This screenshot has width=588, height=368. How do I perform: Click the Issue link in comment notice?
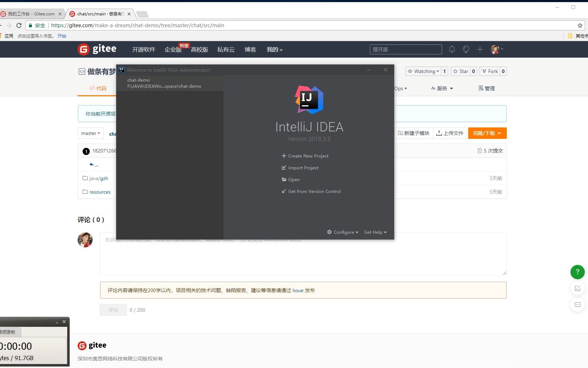(x=298, y=290)
